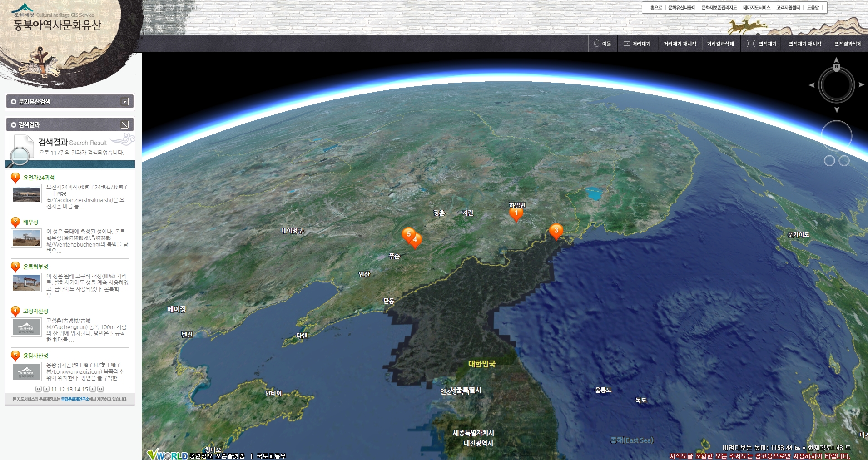Click the list pin icon numbered 1
The image size is (868, 460).
15,178
